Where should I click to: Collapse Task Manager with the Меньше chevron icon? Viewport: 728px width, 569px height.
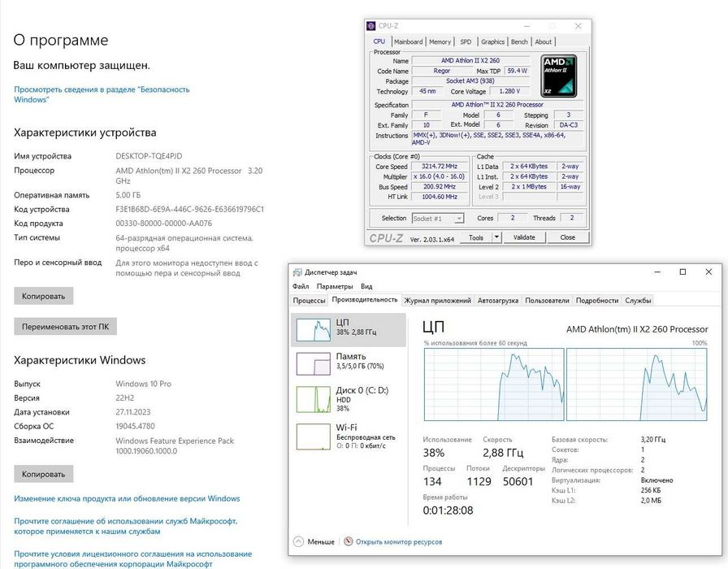pos(298,541)
